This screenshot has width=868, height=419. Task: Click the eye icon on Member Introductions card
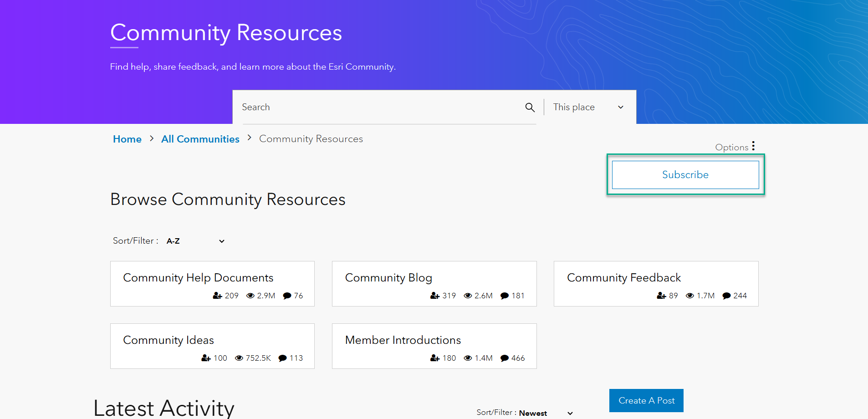468,358
